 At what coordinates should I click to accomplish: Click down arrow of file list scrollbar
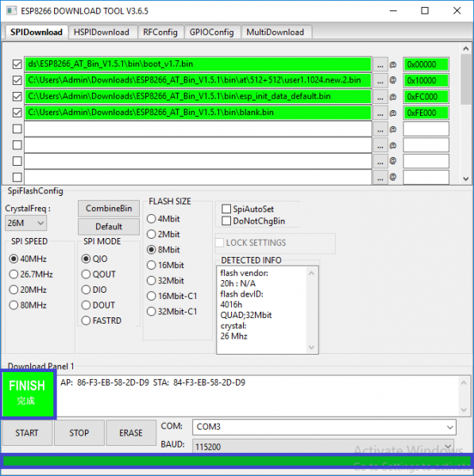(x=466, y=178)
